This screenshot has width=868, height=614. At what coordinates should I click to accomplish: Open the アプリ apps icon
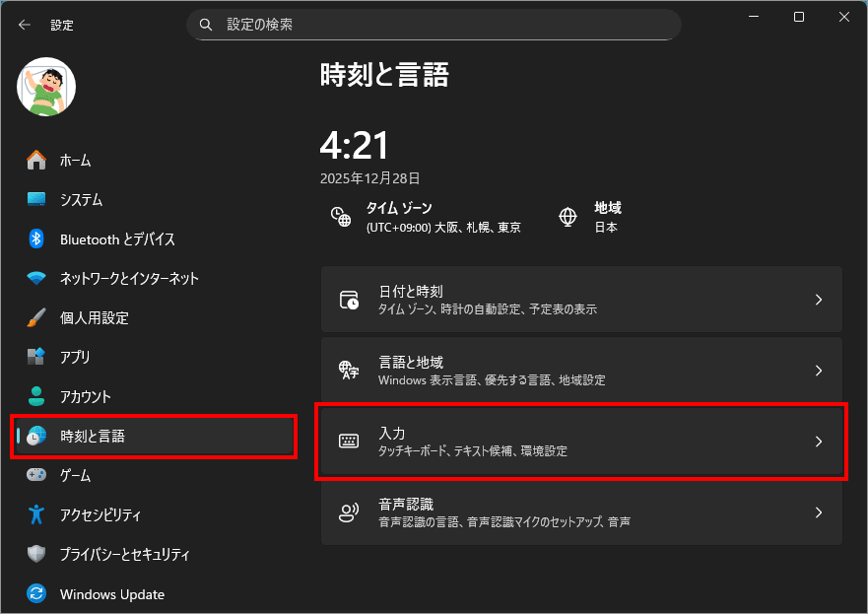tap(36, 357)
